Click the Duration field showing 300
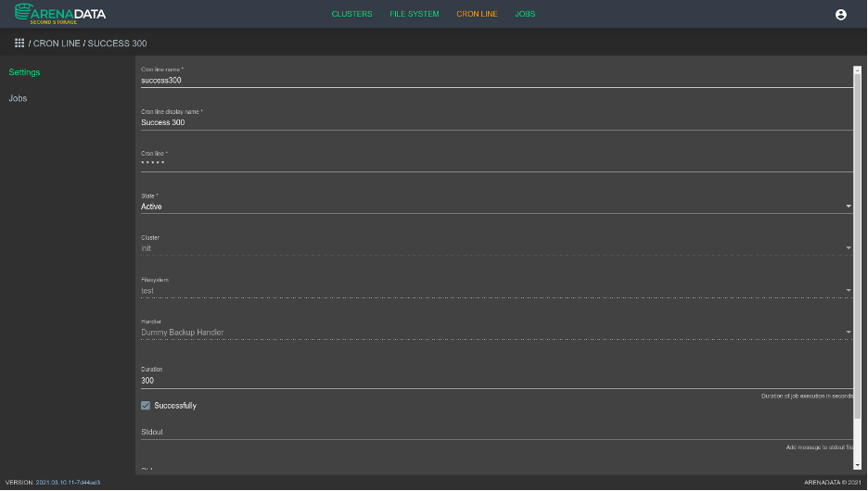 pyautogui.click(x=496, y=381)
